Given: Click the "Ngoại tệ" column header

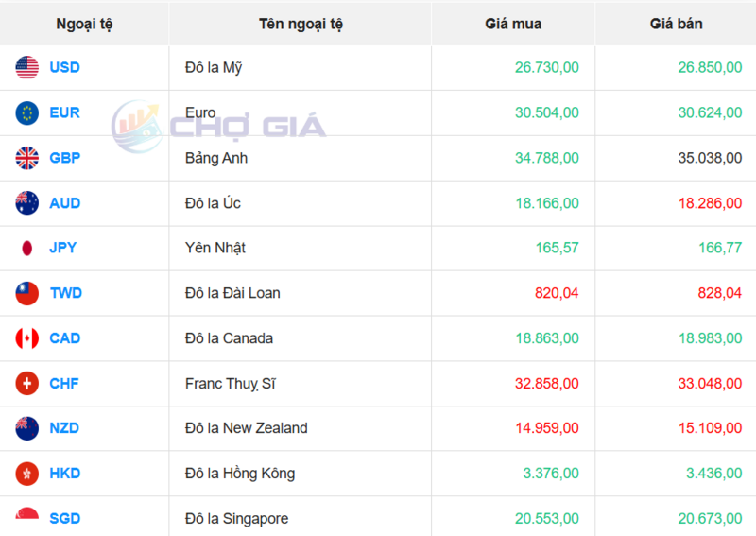Looking at the screenshot, I should [x=84, y=24].
